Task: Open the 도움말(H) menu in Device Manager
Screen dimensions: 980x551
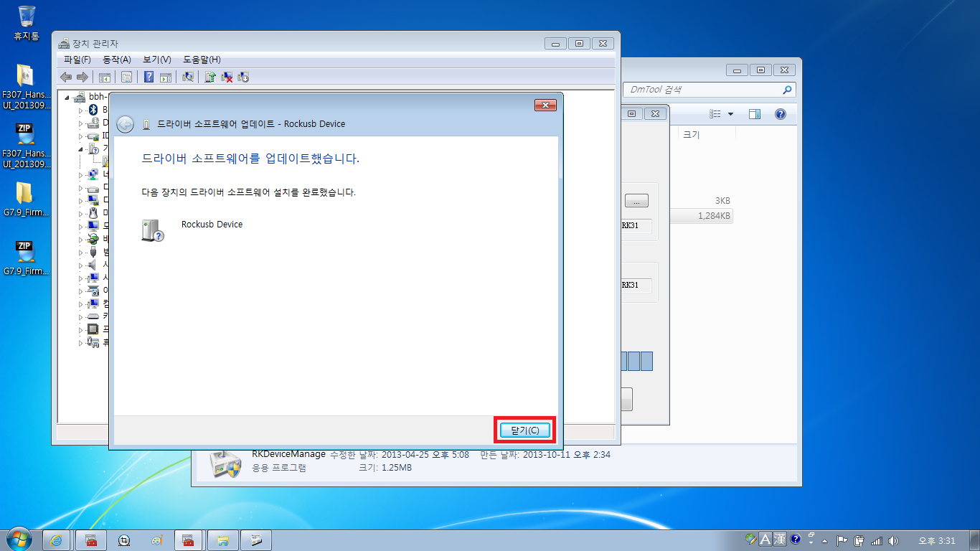Action: tap(202, 60)
